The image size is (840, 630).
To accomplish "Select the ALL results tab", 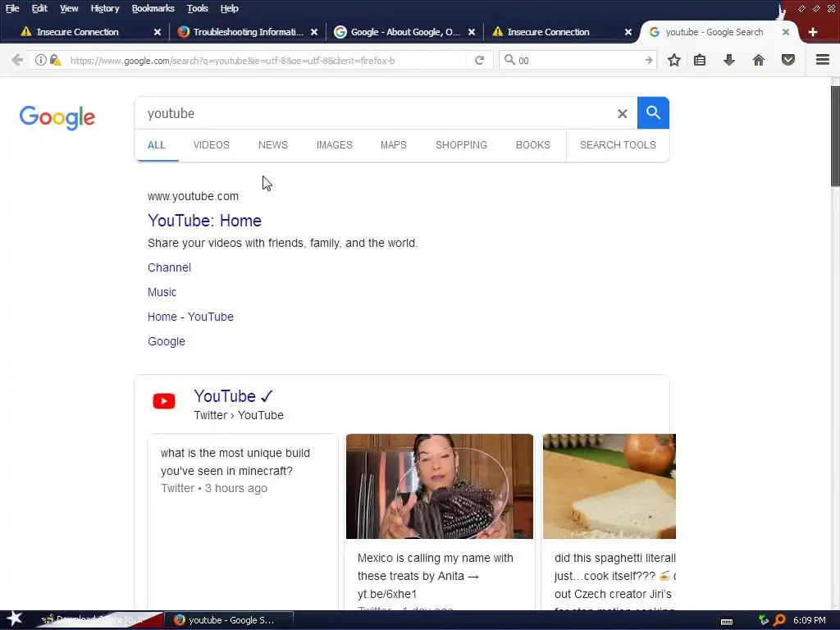I will (x=157, y=145).
